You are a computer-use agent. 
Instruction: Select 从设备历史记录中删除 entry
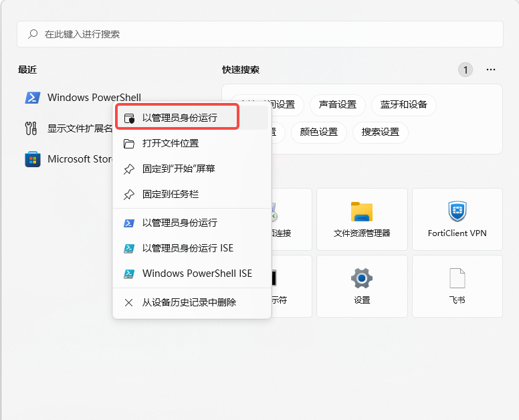[x=192, y=302]
